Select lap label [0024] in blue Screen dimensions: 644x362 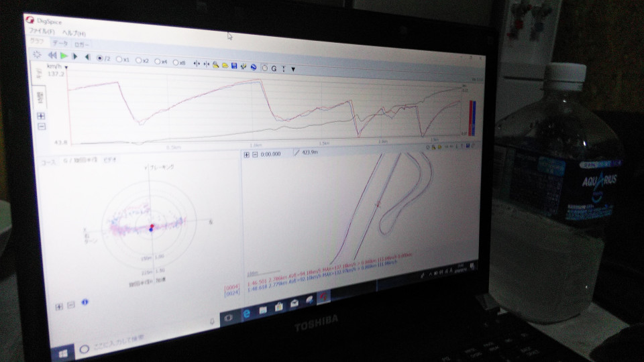pos(232,293)
